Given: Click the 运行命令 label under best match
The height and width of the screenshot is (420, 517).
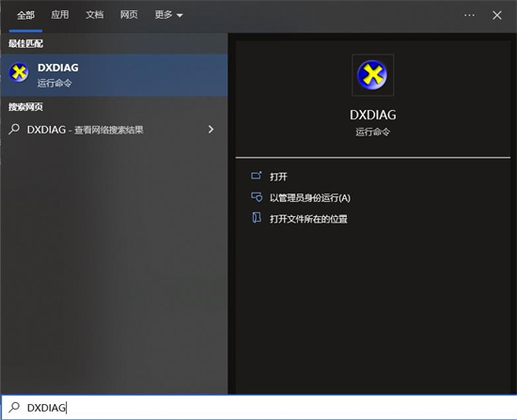Looking at the screenshot, I should [x=55, y=83].
